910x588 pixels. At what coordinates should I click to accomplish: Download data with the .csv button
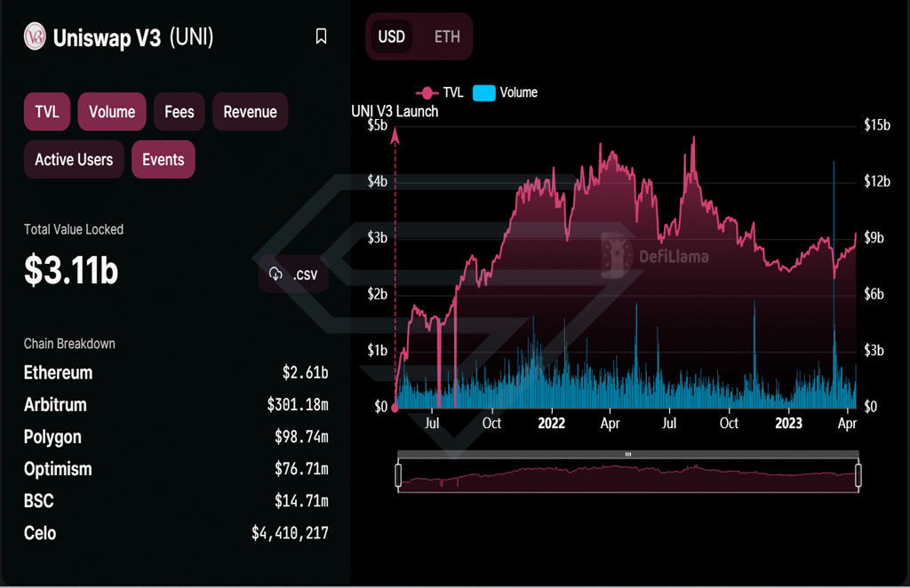(x=293, y=274)
